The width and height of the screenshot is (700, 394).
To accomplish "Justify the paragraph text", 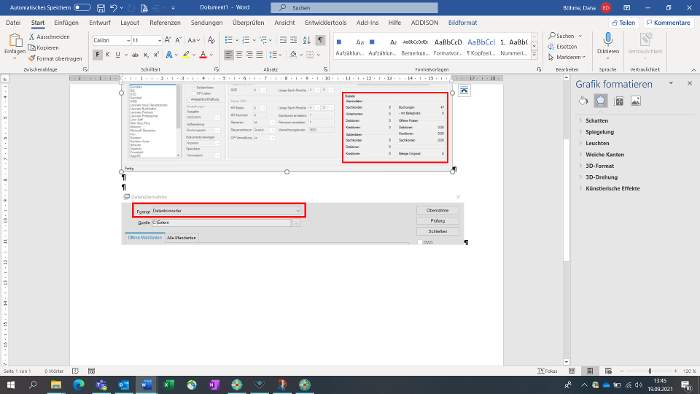I will [x=259, y=55].
